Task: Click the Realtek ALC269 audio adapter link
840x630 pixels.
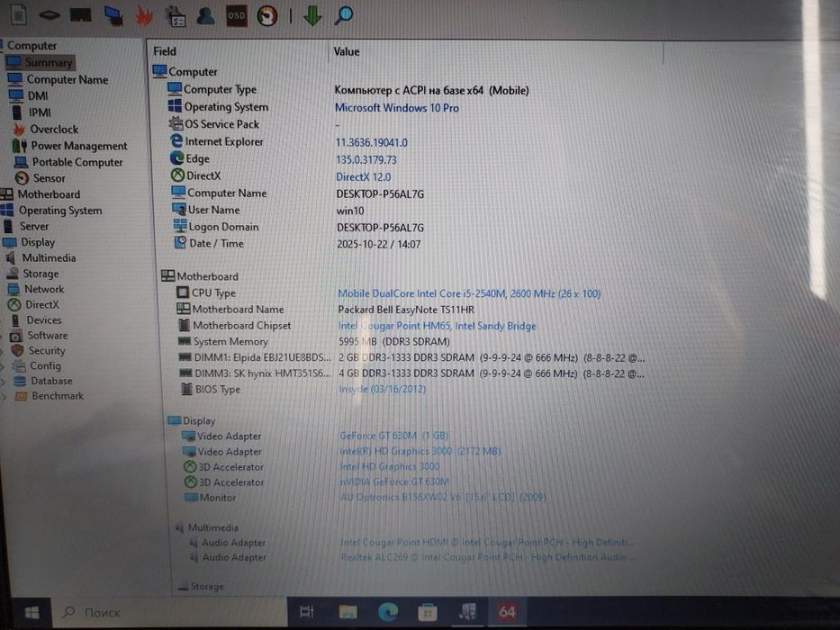Action: tap(487, 557)
